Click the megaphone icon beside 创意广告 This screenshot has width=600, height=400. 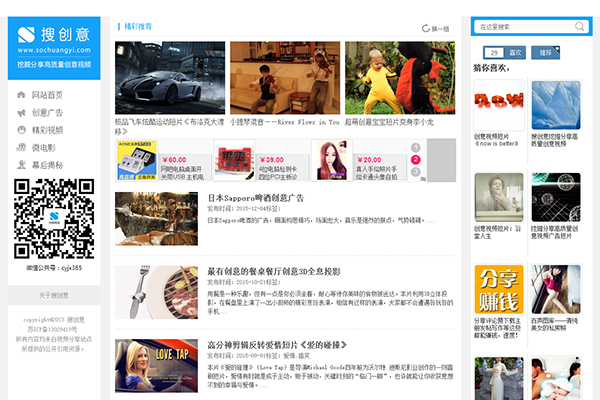22,113
